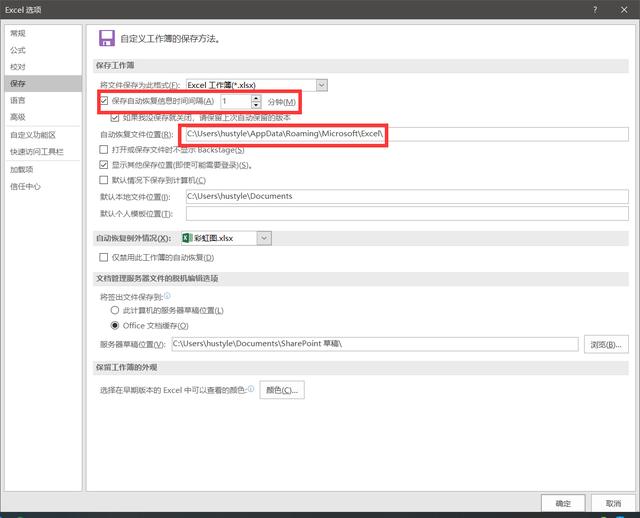640x518 pixels.
Task: Click the 默认个人模板位置 text field
Action: 407,213
